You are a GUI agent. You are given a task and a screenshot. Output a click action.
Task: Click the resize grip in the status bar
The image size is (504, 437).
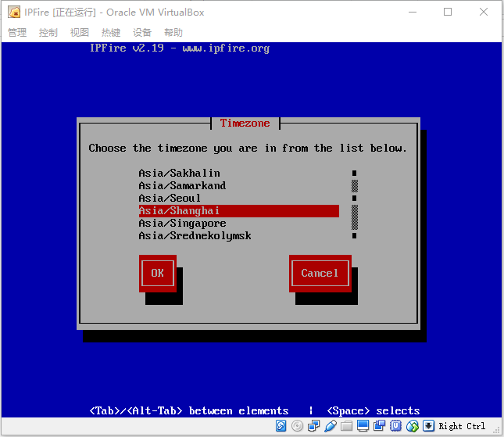click(496, 431)
